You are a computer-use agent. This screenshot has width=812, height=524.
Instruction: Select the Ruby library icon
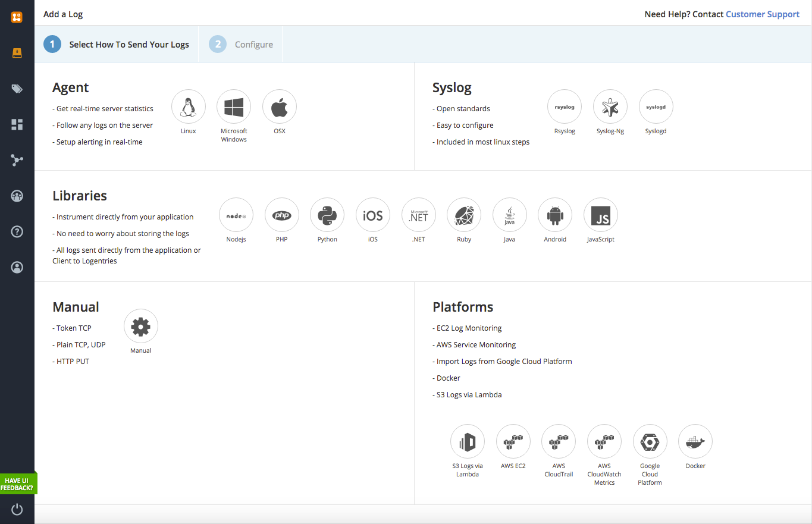(464, 215)
